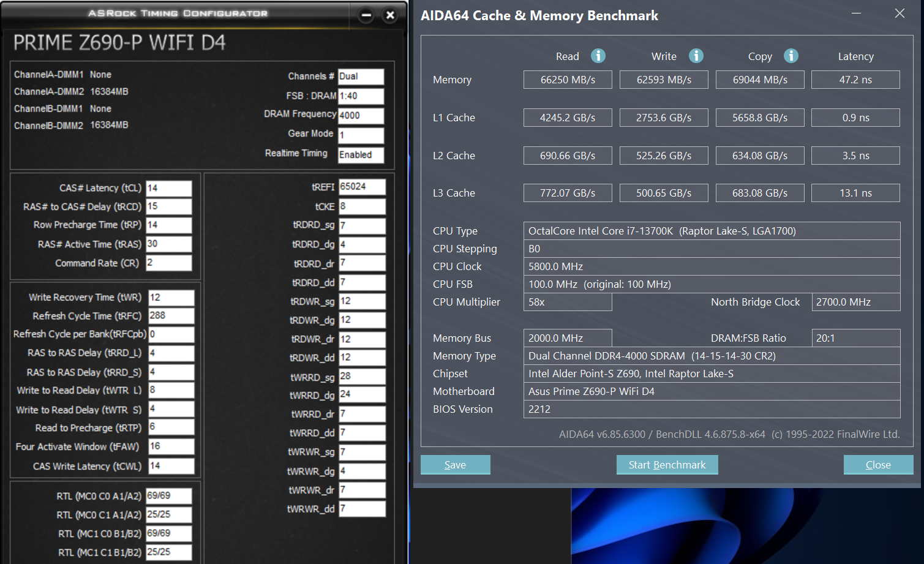This screenshot has height=564, width=924.
Task: Close the ASRock Timing Configurator window
Action: click(390, 15)
